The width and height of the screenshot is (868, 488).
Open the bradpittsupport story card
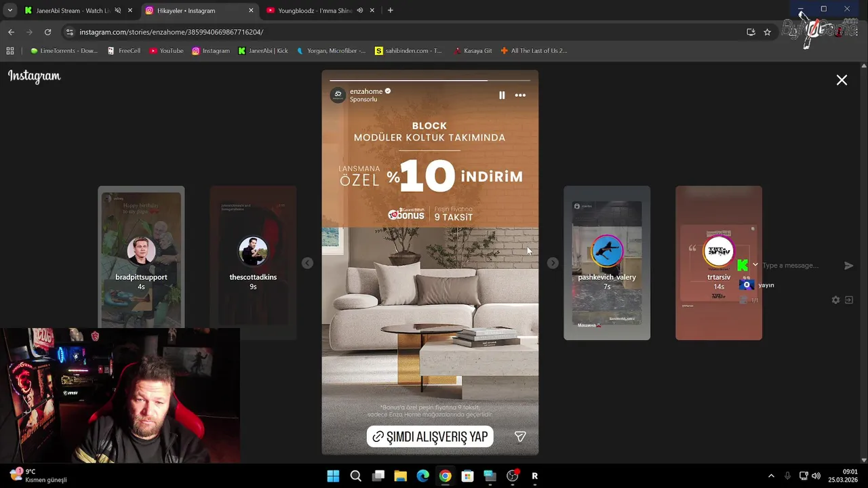click(141, 263)
